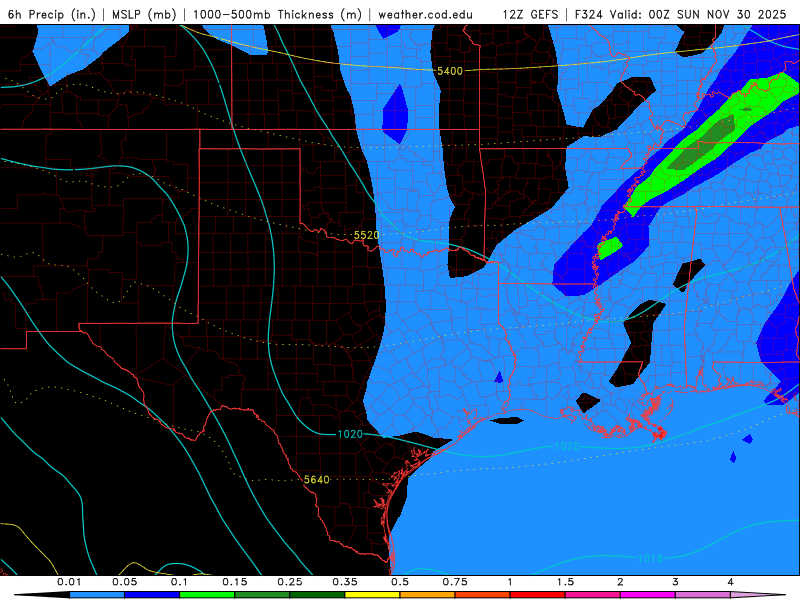Click 'Valid: 00Z SUN NOV 30 2025' text
800x600 pixels.
click(x=698, y=14)
